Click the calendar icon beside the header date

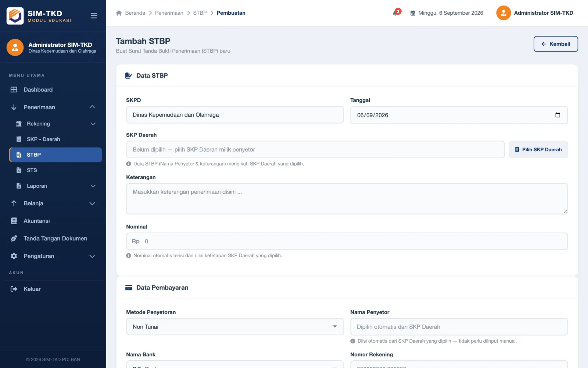[x=413, y=13]
